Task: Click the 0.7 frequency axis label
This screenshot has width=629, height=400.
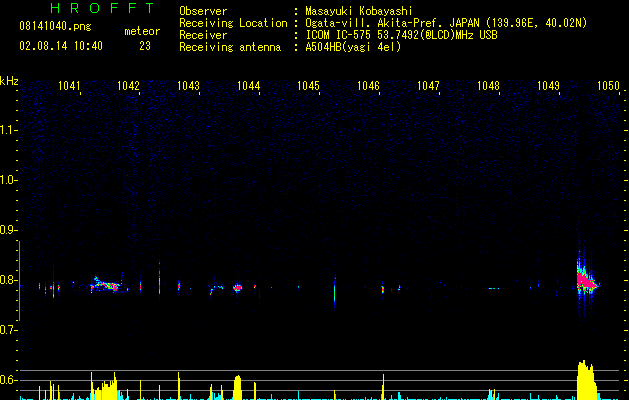Action: coord(9,330)
